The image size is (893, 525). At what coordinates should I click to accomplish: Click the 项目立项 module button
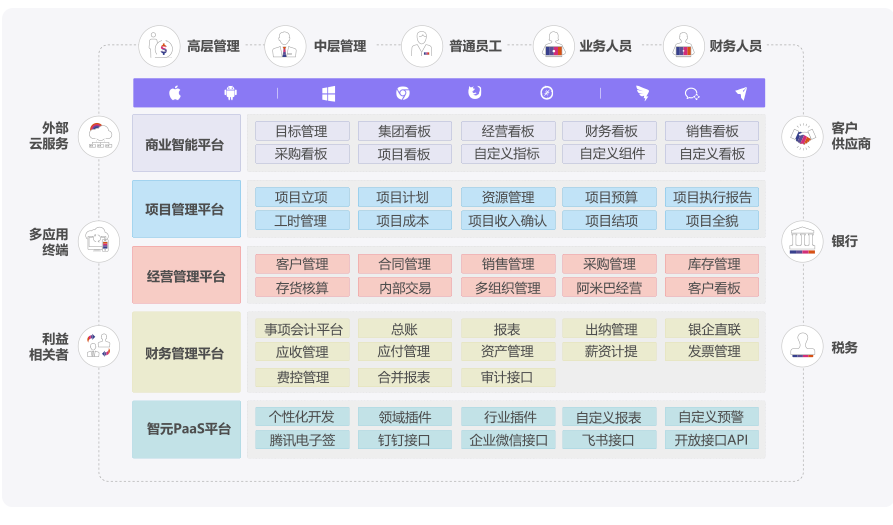(x=301, y=197)
